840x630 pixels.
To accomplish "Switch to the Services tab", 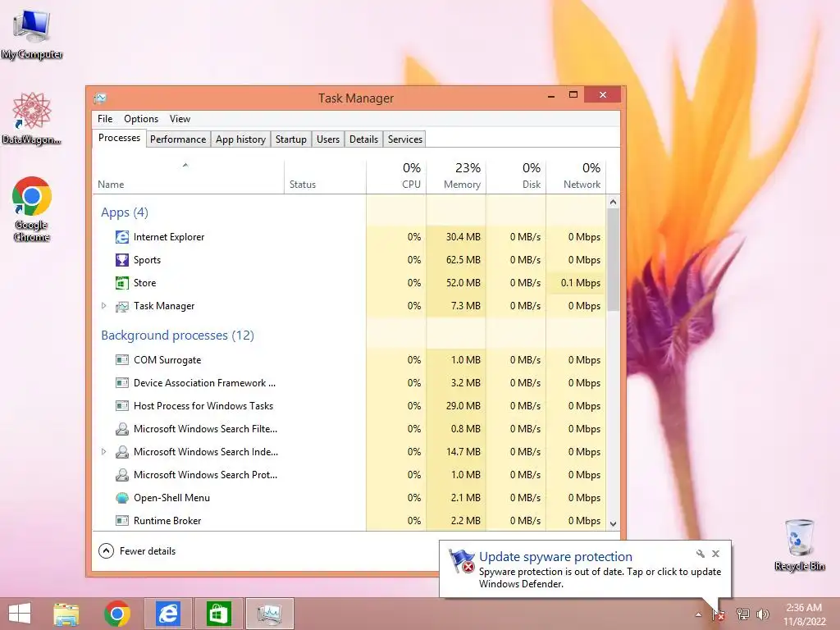I will click(x=405, y=139).
